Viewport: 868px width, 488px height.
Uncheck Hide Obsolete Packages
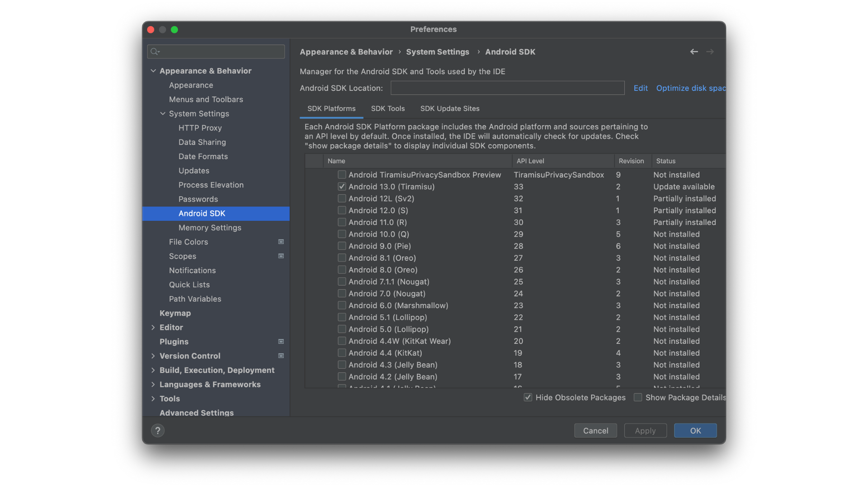[528, 397]
